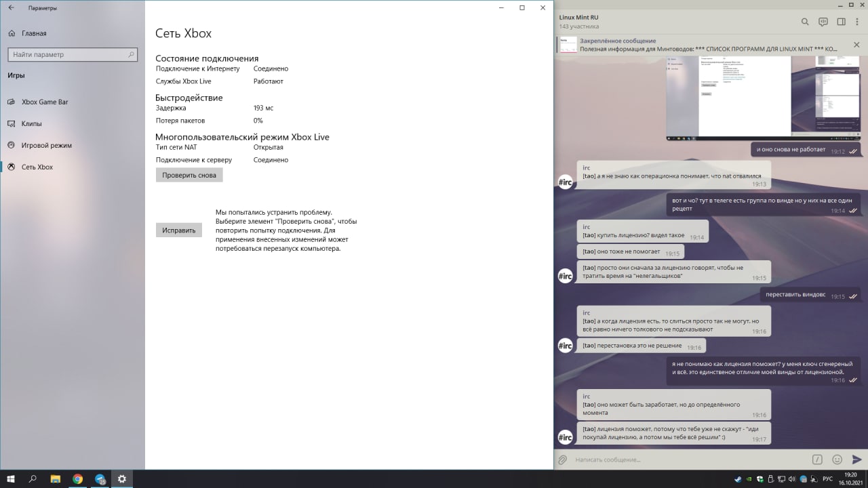This screenshot has height=488, width=868.
Task: Click the Службы Xbox Live status Работают
Action: [x=269, y=81]
